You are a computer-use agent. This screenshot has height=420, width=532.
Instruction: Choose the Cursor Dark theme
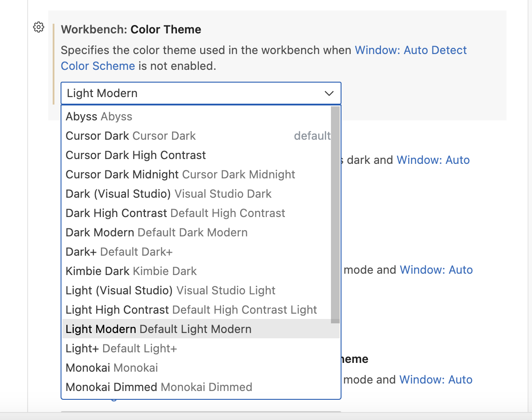(x=130, y=136)
